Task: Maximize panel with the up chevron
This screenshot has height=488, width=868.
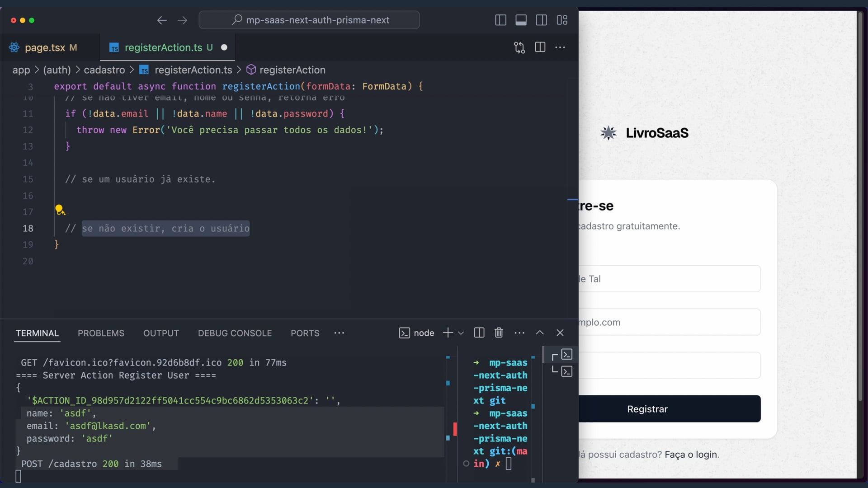Action: point(540,333)
